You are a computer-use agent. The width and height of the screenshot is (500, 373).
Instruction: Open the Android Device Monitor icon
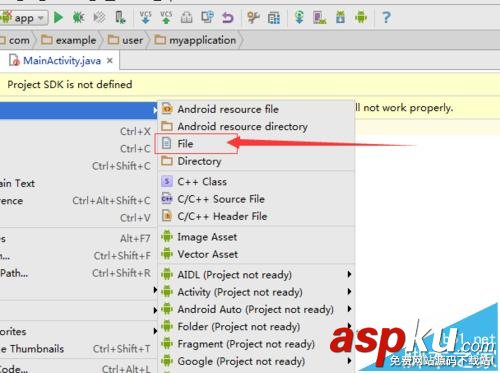coord(361,17)
